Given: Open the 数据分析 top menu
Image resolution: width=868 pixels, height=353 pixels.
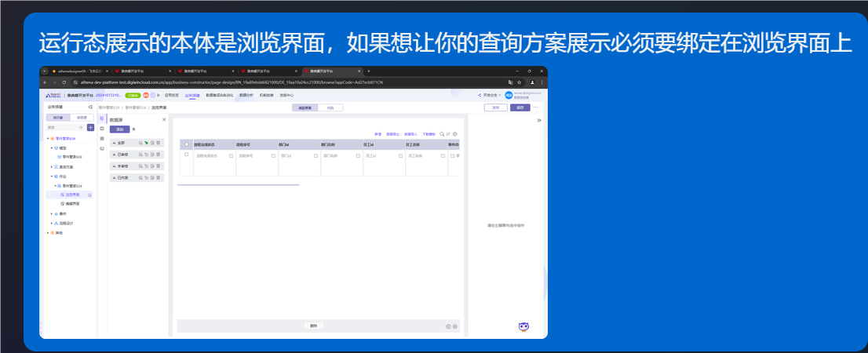Looking at the screenshot, I should 246,95.
